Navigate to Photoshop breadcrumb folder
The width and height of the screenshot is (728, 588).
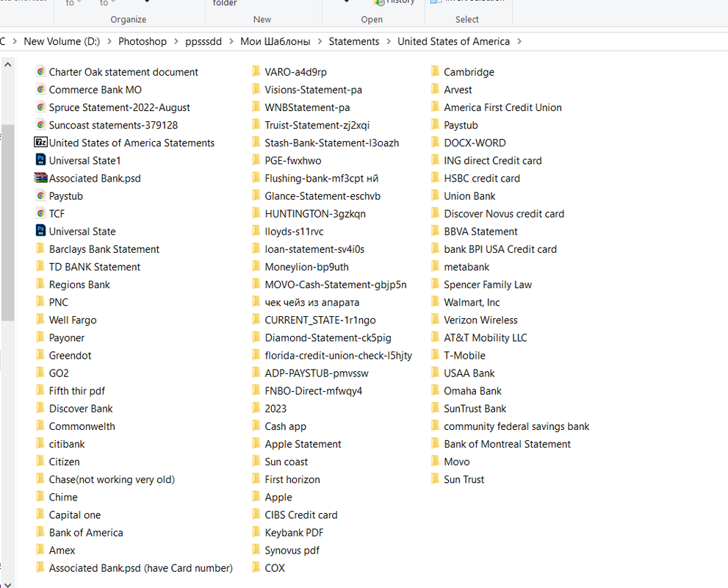[x=143, y=41]
